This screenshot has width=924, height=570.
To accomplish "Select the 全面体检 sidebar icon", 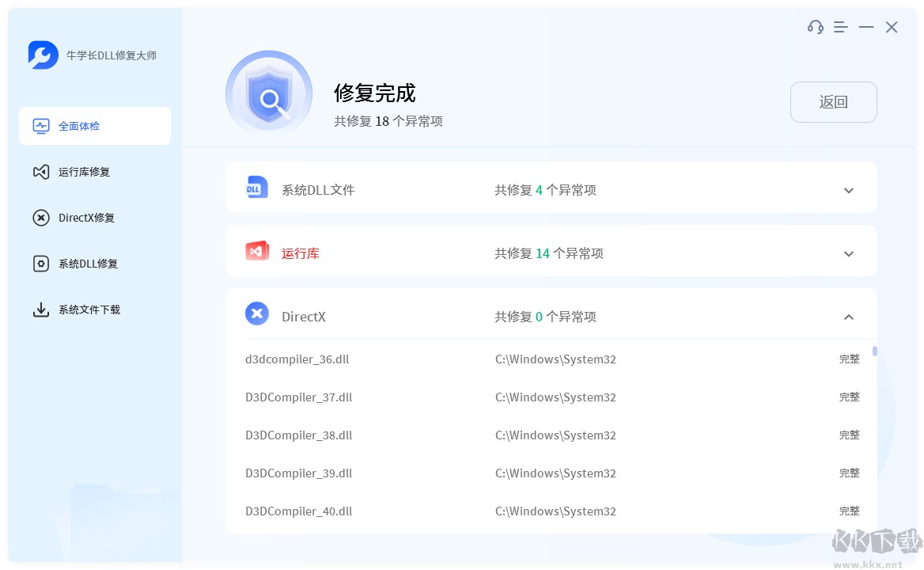I will (x=40, y=125).
